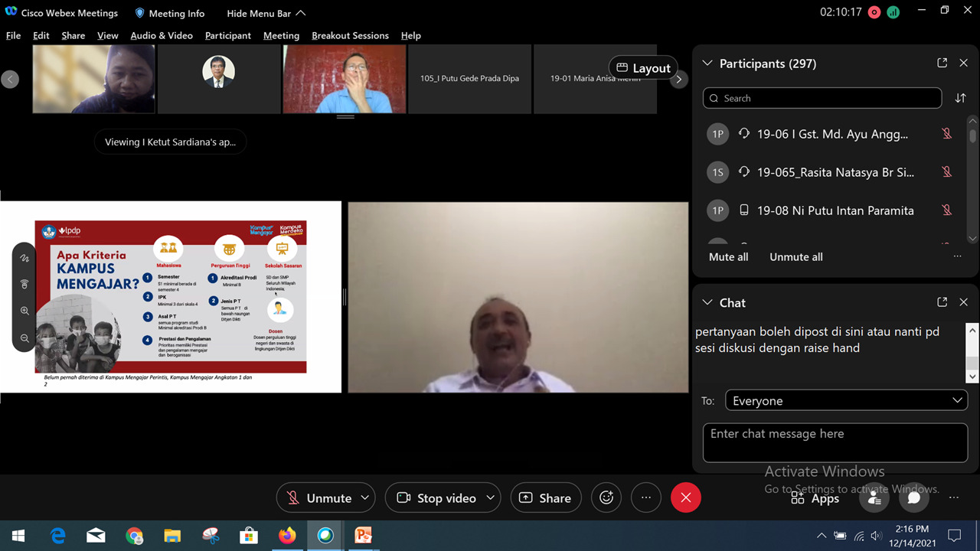Screen dimensions: 980x551
Task: Open video options arrow beside Stop video
Action: (491, 497)
